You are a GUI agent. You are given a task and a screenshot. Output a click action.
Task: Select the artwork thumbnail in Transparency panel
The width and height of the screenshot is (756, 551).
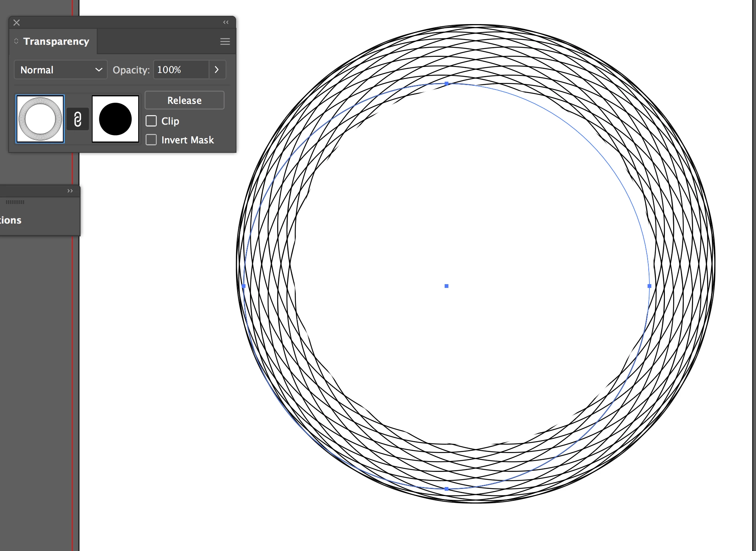coord(40,119)
